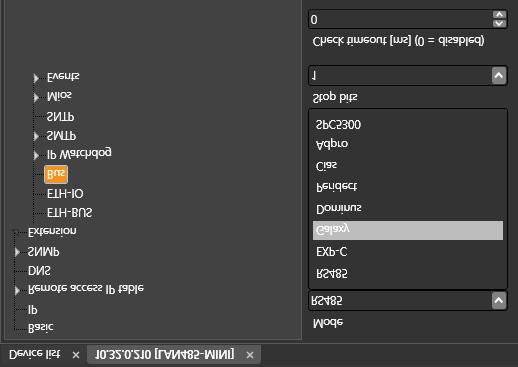Image resolution: width=518 pixels, height=367 pixels.
Task: Close the 10.32.0.210 LAN485-MINI tab
Action: [250, 355]
